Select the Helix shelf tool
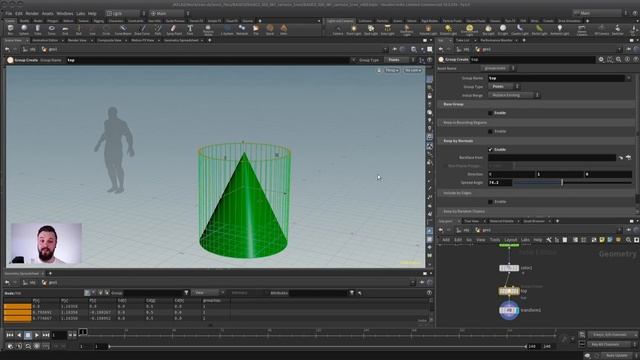 (x=284, y=29)
